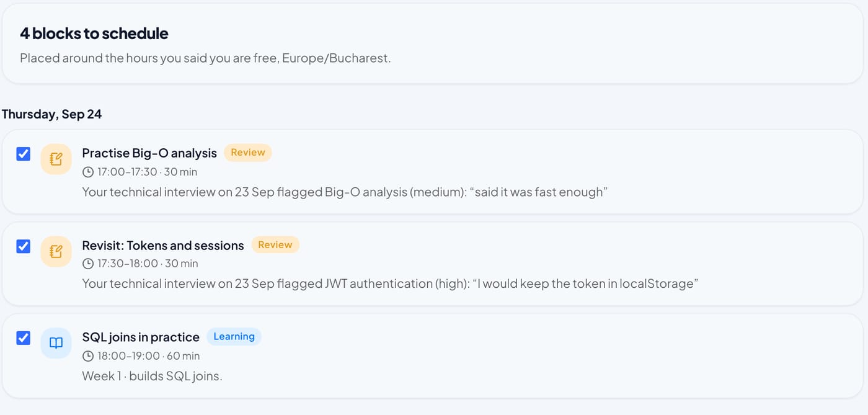Open the Revisit: Tokens and sessions title
The height and width of the screenshot is (415, 868).
tap(163, 246)
